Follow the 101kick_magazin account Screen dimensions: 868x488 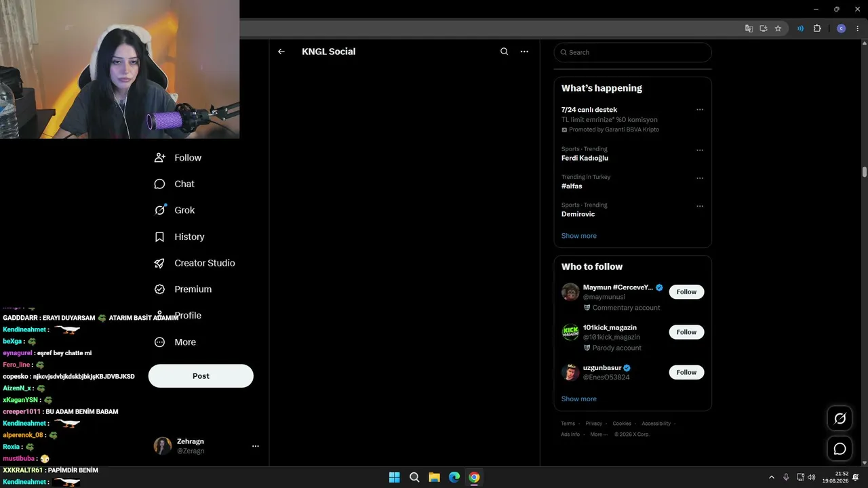[686, 332]
